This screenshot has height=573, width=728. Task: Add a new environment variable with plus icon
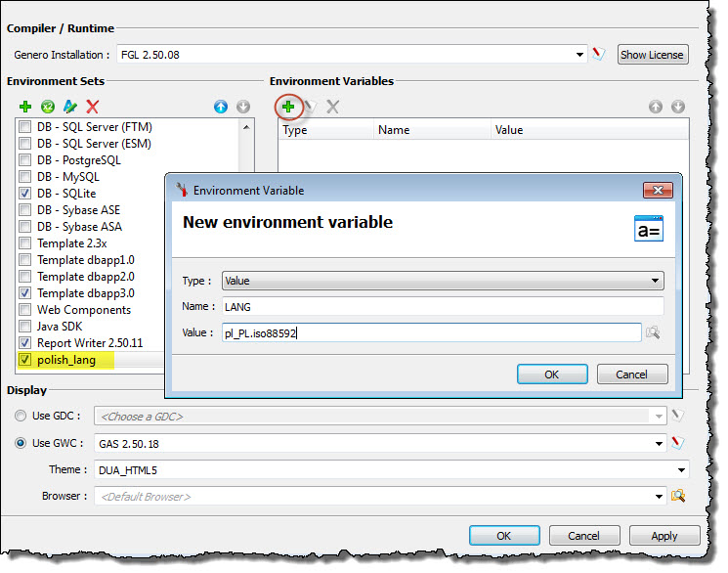[x=287, y=106]
